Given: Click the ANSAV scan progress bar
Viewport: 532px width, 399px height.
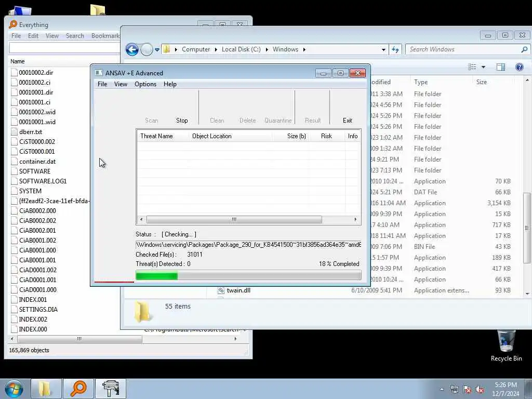Looking at the screenshot, I should (x=248, y=275).
